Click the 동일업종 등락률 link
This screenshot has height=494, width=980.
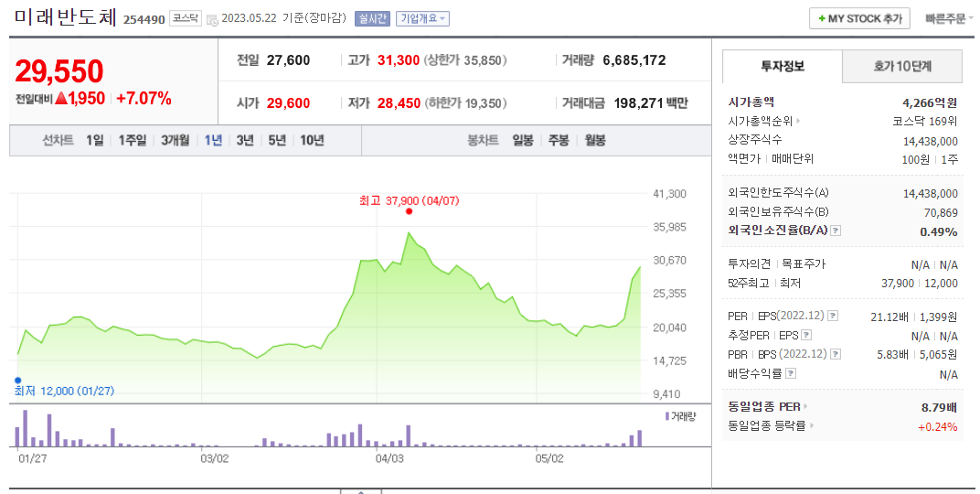[768, 425]
